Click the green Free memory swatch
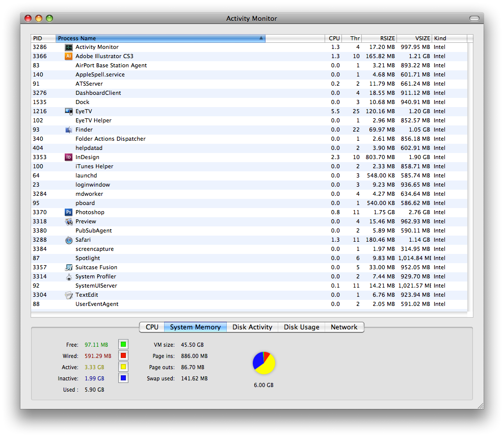The width and height of the screenshot is (504, 437). tap(123, 344)
